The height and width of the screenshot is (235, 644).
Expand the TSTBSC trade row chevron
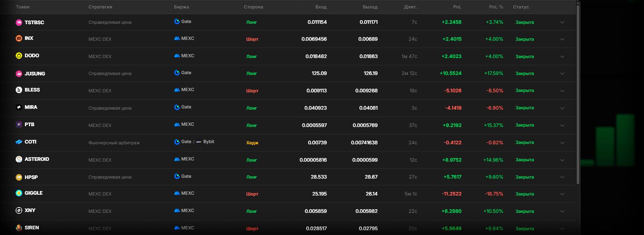pyautogui.click(x=562, y=23)
